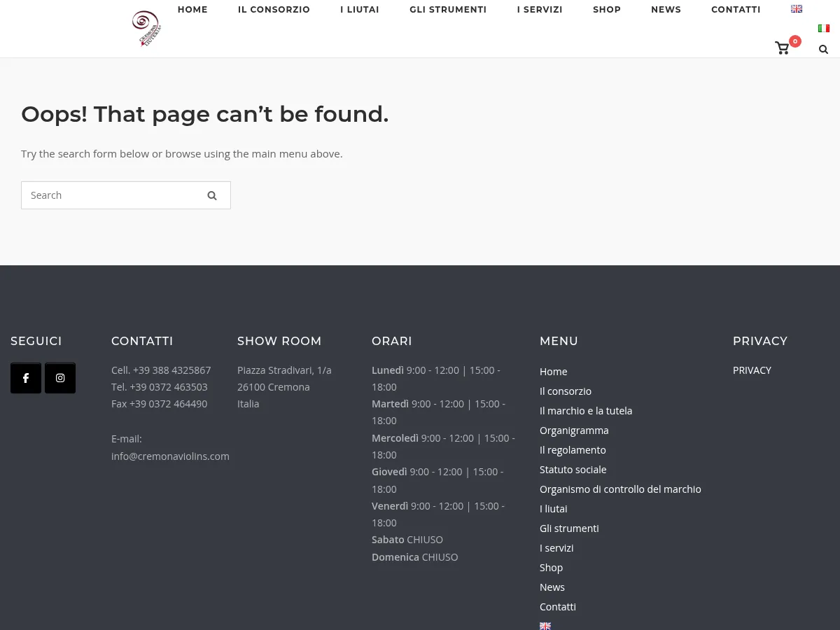Open the shopping cart icon
The image size is (840, 630).
pos(782,48)
